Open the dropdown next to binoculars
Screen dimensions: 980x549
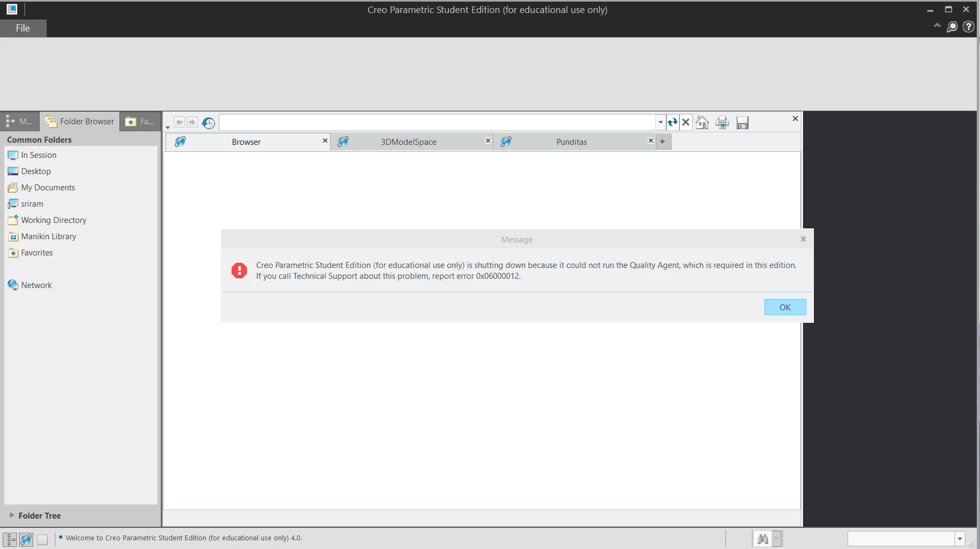click(777, 539)
